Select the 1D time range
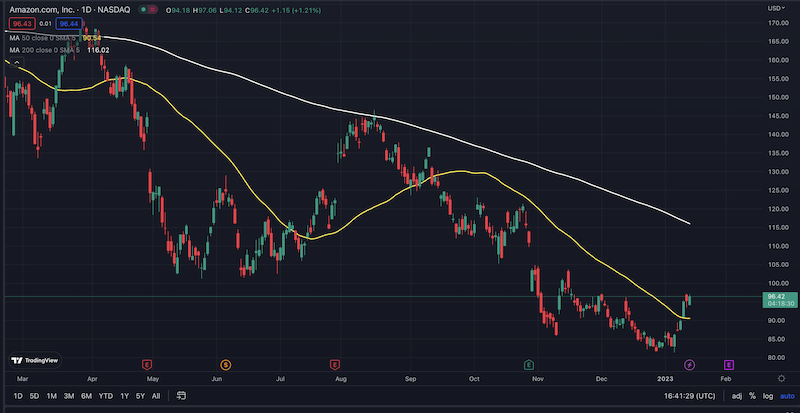The width and height of the screenshot is (800, 413). coord(18,396)
